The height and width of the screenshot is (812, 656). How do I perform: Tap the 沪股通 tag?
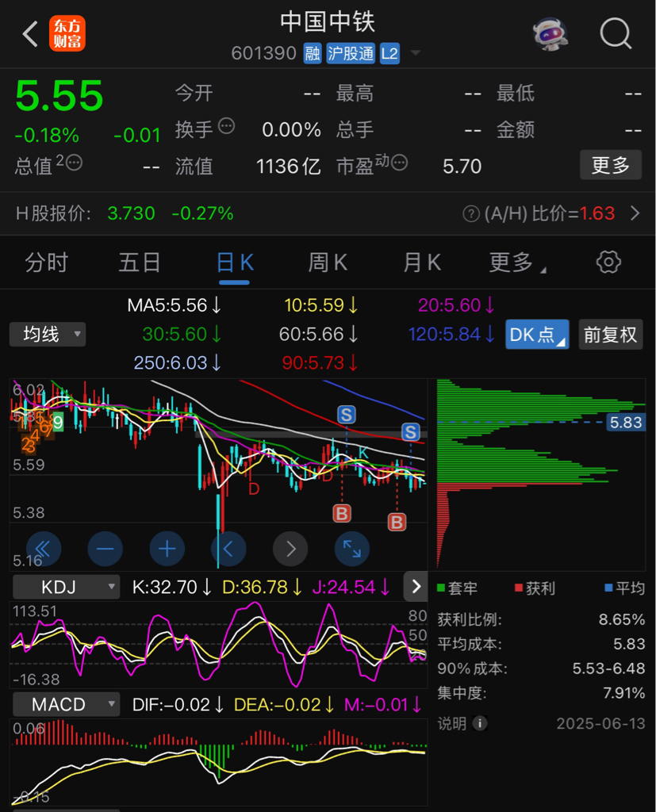point(351,53)
